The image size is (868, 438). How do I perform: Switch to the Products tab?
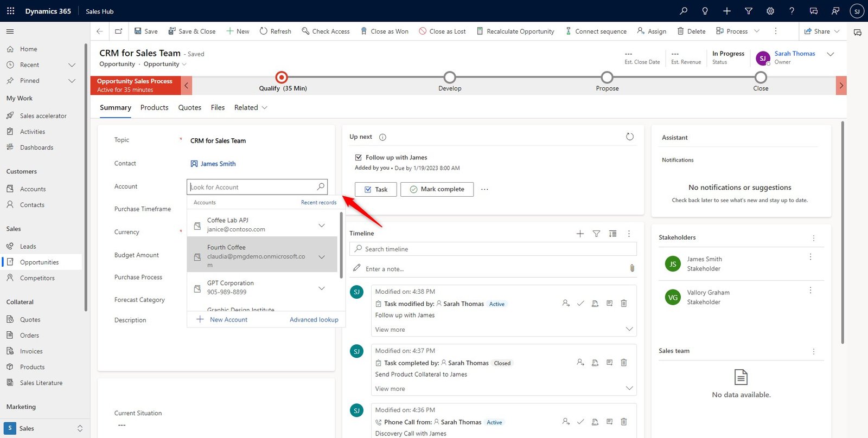pyautogui.click(x=154, y=107)
